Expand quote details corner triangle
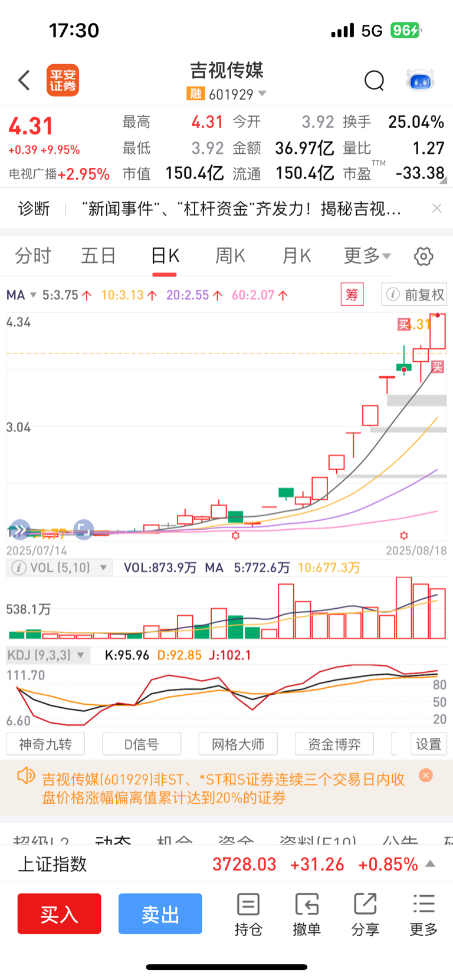Screen dimensions: 453x980 (x=442, y=180)
